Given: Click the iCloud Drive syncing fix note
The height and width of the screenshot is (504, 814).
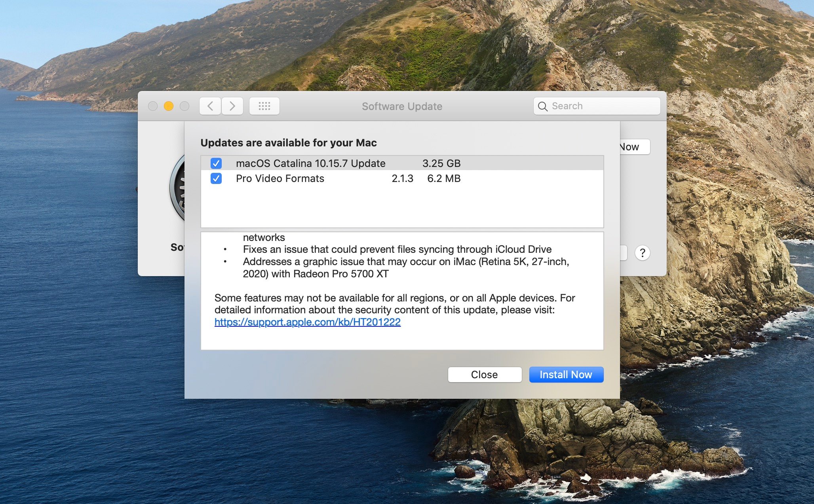Looking at the screenshot, I should pyautogui.click(x=397, y=249).
